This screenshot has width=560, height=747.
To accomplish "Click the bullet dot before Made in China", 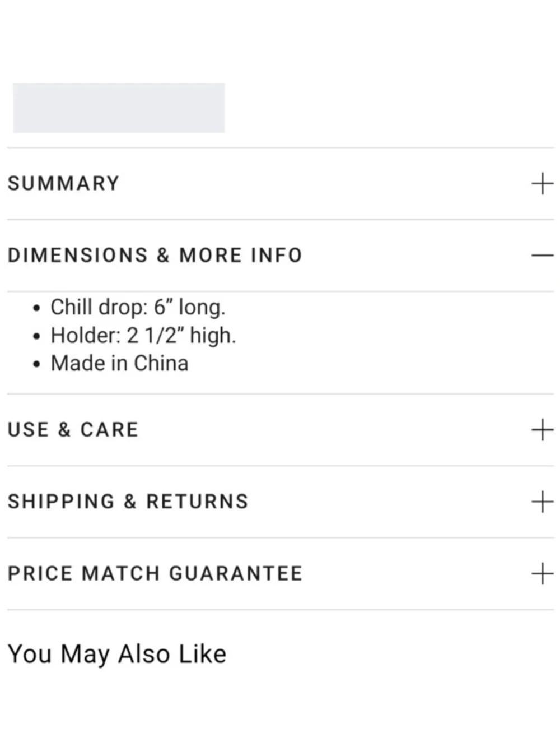I will point(36,364).
